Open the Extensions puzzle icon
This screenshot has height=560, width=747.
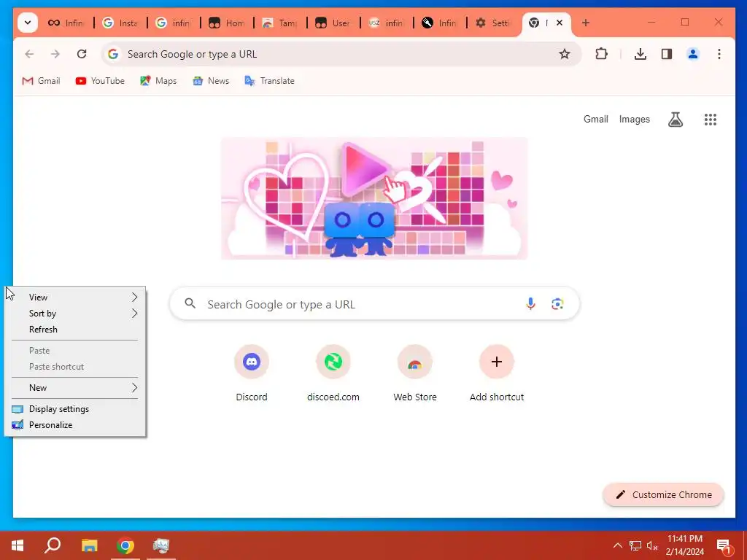[602, 54]
